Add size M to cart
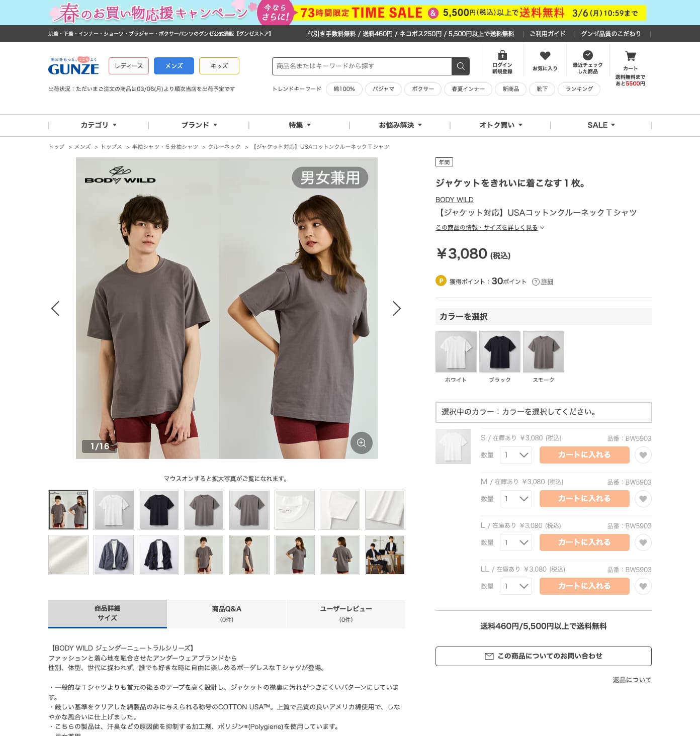This screenshot has height=736, width=700. pyautogui.click(x=584, y=499)
